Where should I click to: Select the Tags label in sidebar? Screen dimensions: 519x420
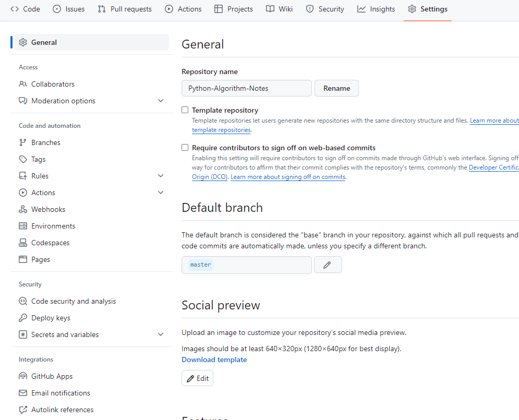tap(39, 159)
